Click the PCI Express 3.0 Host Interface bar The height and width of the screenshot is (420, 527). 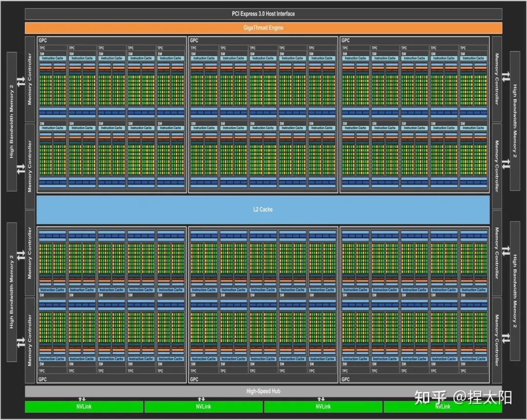(x=263, y=14)
